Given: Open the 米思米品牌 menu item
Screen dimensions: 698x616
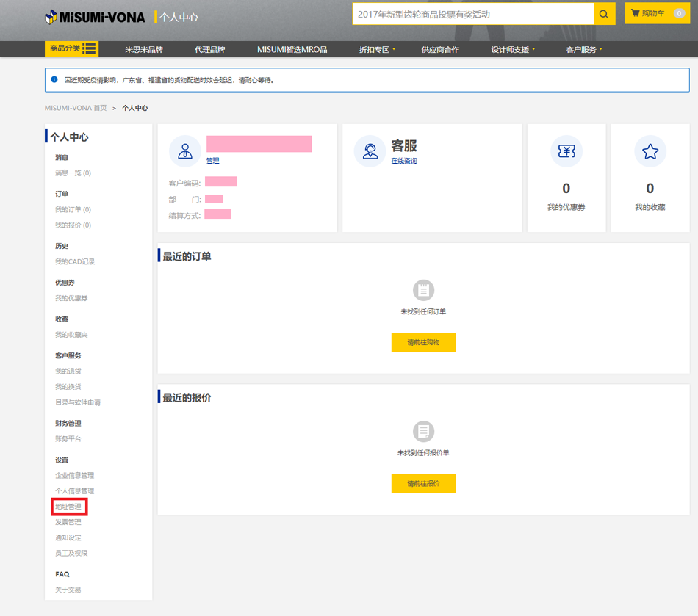Looking at the screenshot, I should click(144, 50).
